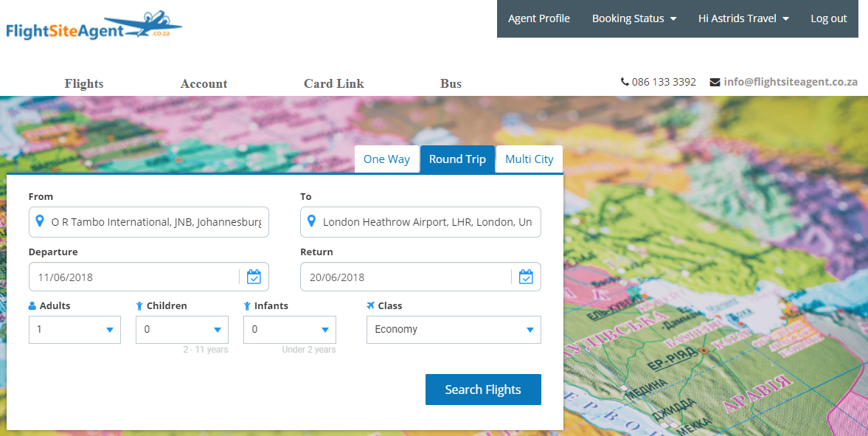Open the Flights menu item

[x=84, y=83]
